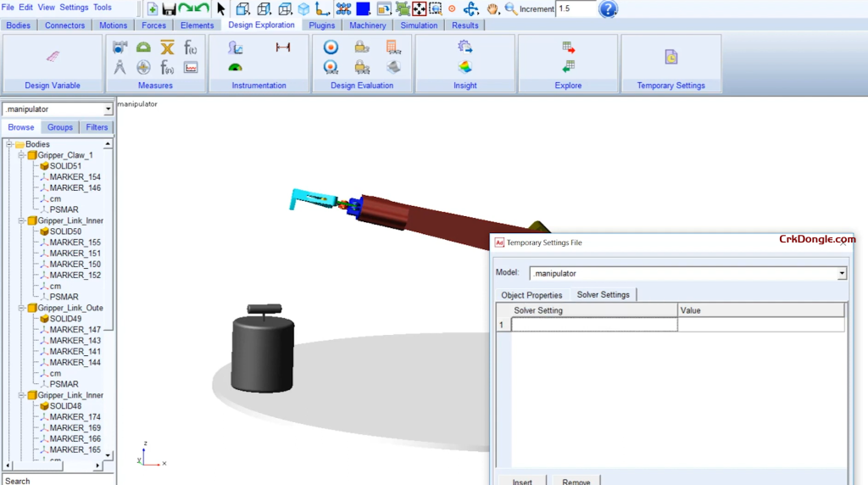Select the hand pan view tool
The width and height of the screenshot is (868, 485).
click(492, 9)
